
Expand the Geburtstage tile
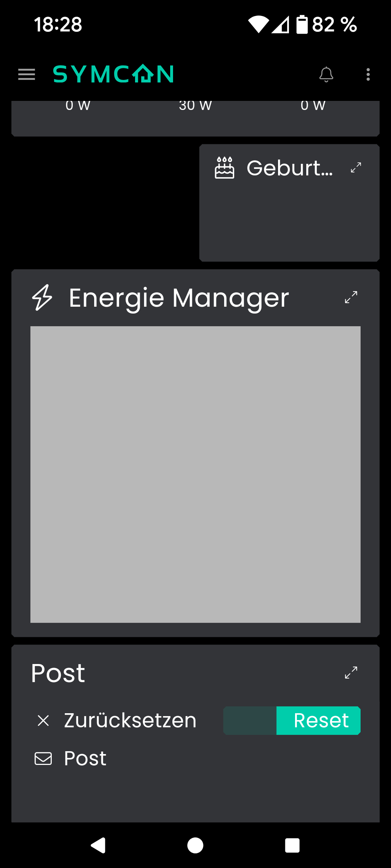coord(356,168)
